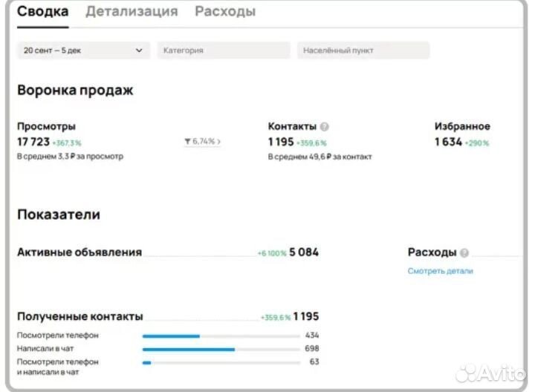Click the +290% change next to Избранное
Screen dimensions: 535x392
[477, 143]
